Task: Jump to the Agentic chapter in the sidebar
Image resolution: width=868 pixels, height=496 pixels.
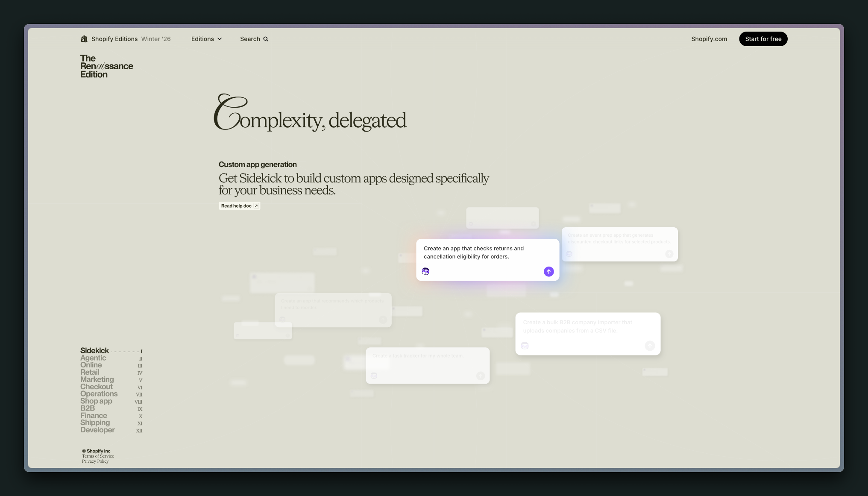Action: 93,358
